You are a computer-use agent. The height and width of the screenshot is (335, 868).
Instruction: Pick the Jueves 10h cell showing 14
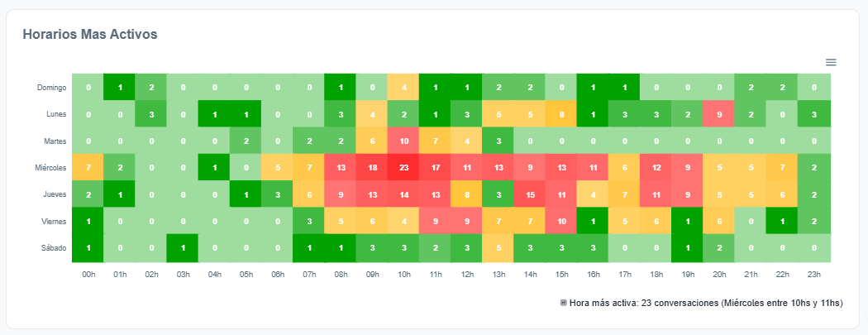403,194
